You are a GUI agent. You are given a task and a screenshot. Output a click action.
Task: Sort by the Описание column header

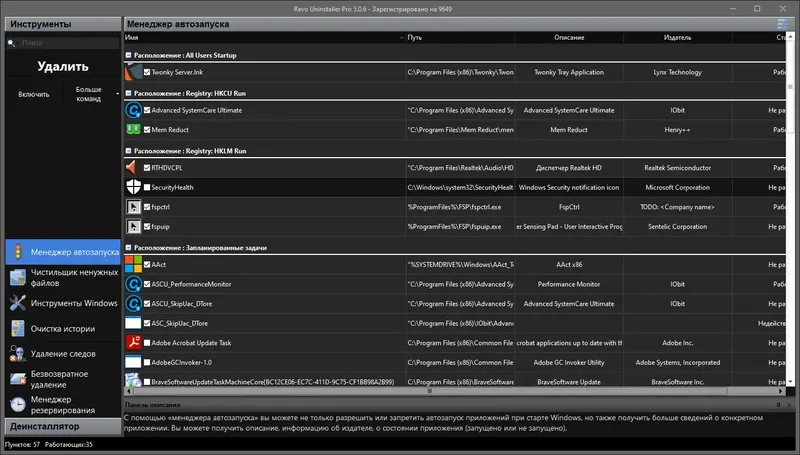(x=569, y=37)
